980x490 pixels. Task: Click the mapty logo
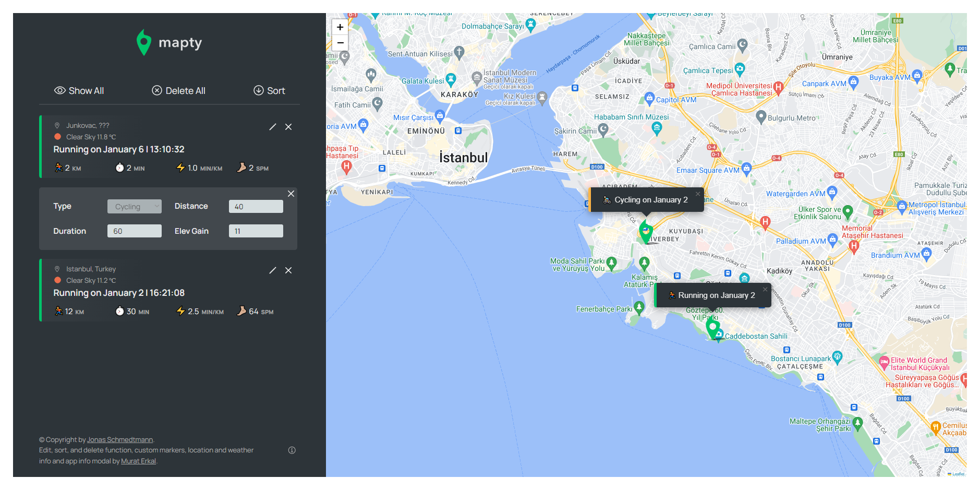[x=169, y=42]
